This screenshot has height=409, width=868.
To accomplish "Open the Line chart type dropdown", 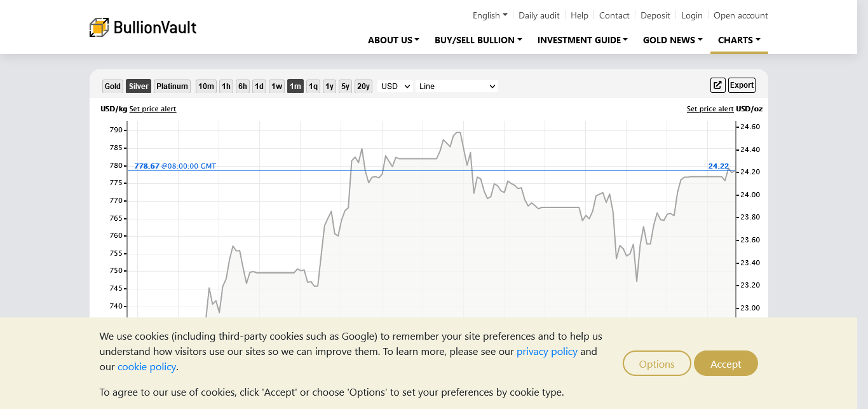I will [456, 87].
